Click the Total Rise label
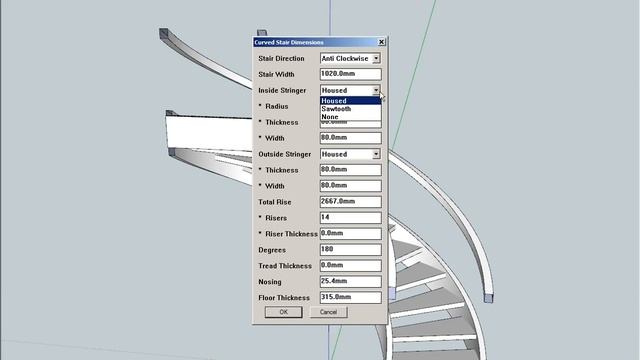This screenshot has height=360, width=640. pyautogui.click(x=275, y=202)
